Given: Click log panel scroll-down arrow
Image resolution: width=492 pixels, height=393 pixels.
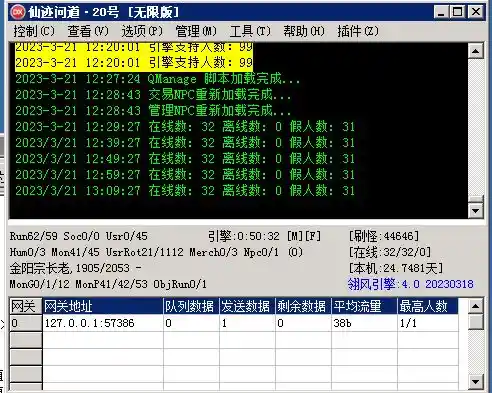Looking at the screenshot, I should 476,211.
